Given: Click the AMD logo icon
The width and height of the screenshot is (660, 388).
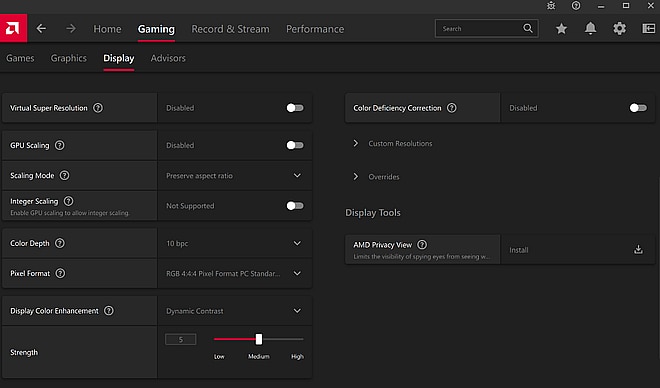Looking at the screenshot, I should [x=13, y=28].
